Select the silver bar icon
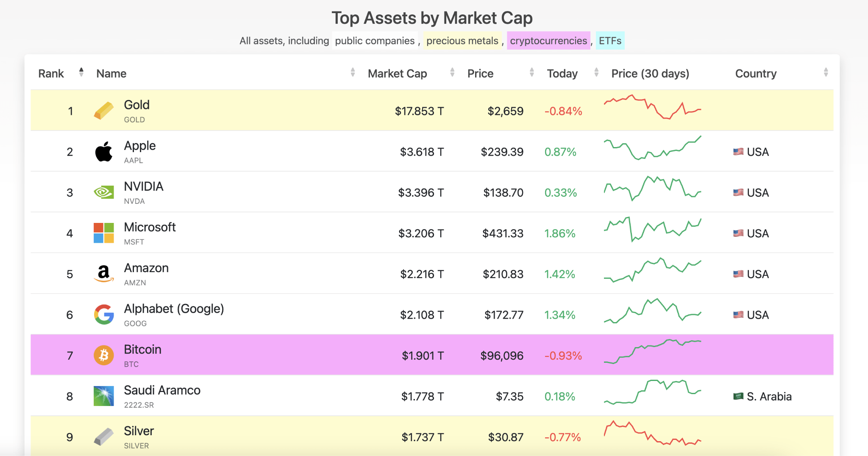Screen dimensions: 868x456 pyautogui.click(x=103, y=436)
